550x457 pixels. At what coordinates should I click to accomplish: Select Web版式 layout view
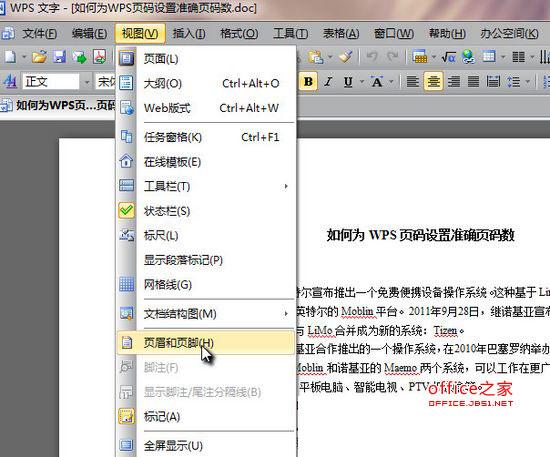pos(207,108)
